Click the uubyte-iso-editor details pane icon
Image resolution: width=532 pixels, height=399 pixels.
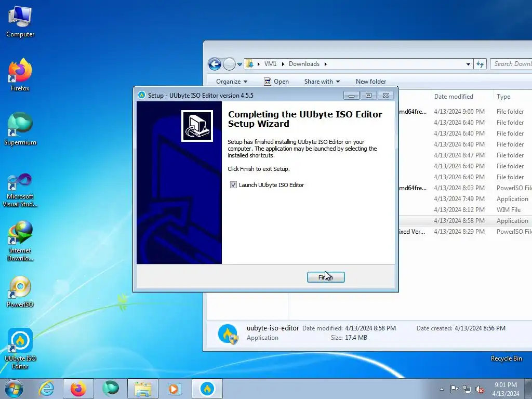pos(228,334)
